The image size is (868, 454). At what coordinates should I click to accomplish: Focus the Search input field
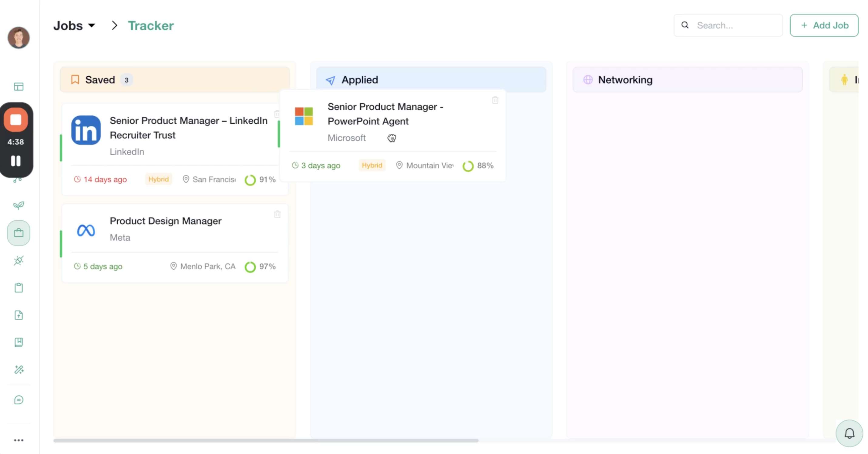click(x=735, y=25)
